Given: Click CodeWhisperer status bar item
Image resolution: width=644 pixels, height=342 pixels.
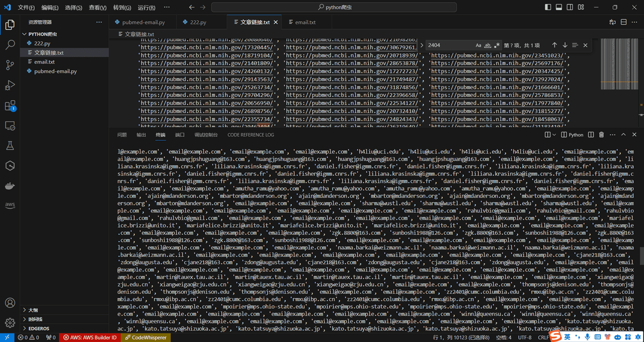Looking at the screenshot, I should pyautogui.click(x=145, y=337).
